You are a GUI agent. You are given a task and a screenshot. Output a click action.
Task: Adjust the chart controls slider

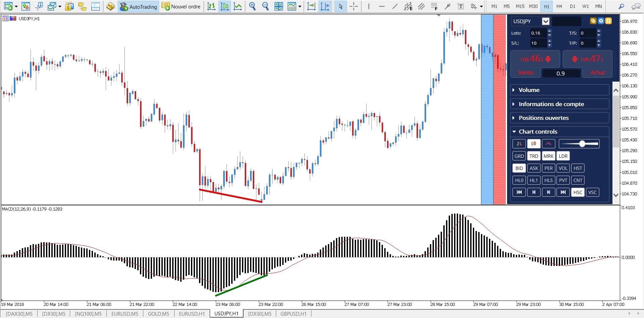click(x=582, y=143)
